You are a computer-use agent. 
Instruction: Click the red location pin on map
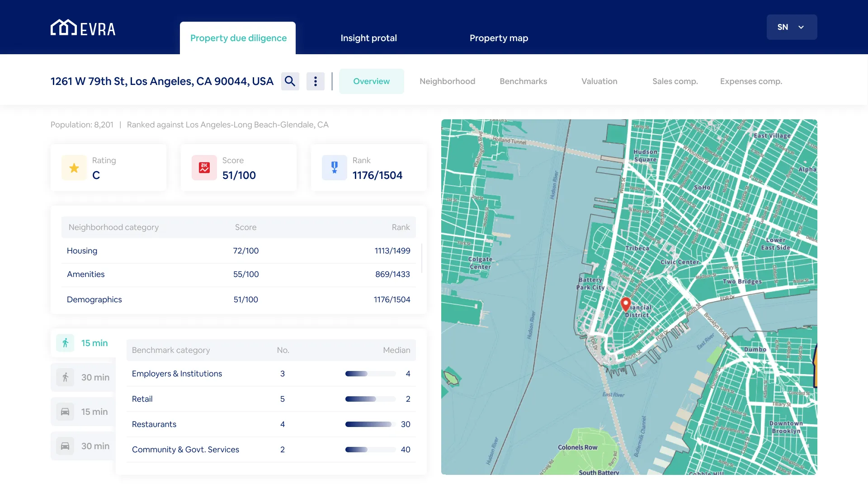(x=626, y=304)
